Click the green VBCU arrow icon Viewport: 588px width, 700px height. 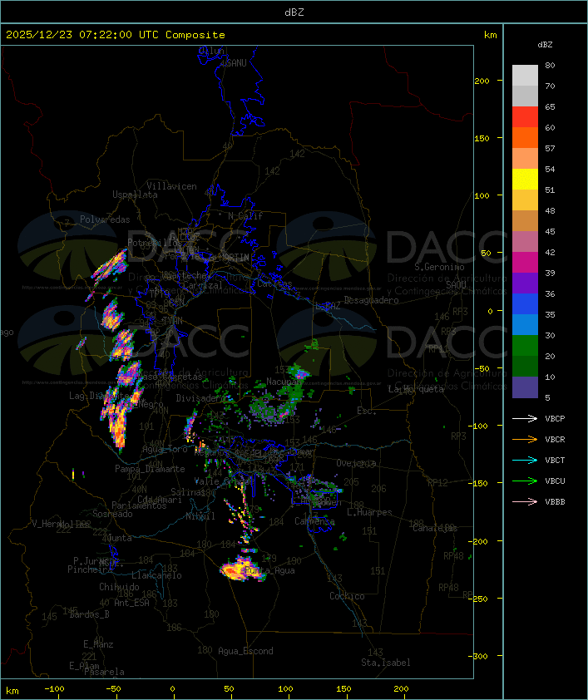(x=525, y=481)
